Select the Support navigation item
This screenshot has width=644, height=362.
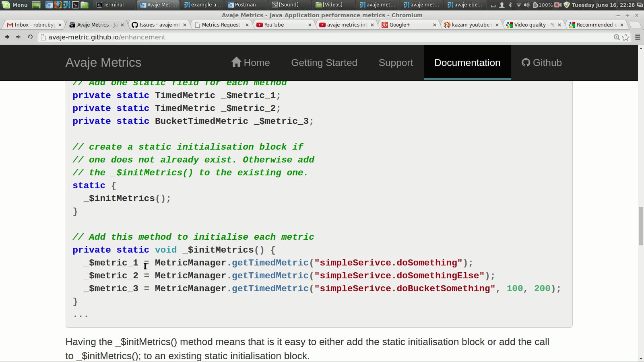[x=396, y=63]
